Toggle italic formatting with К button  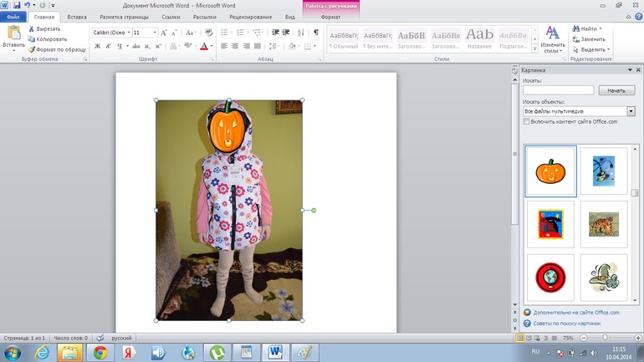108,47
